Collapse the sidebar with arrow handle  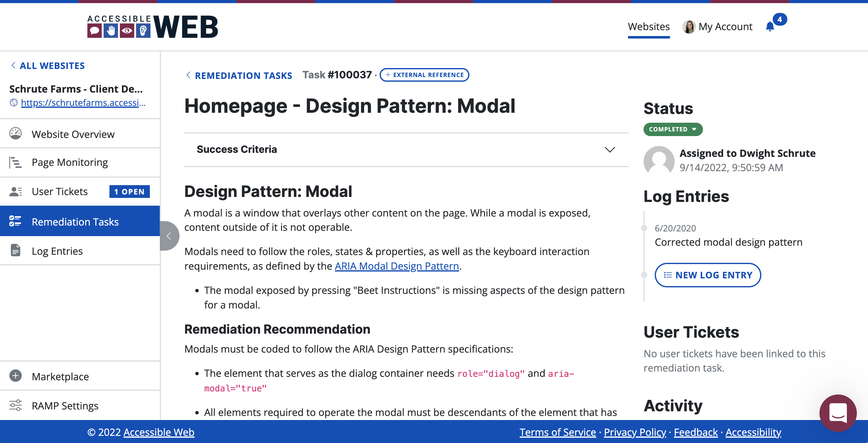[169, 236]
